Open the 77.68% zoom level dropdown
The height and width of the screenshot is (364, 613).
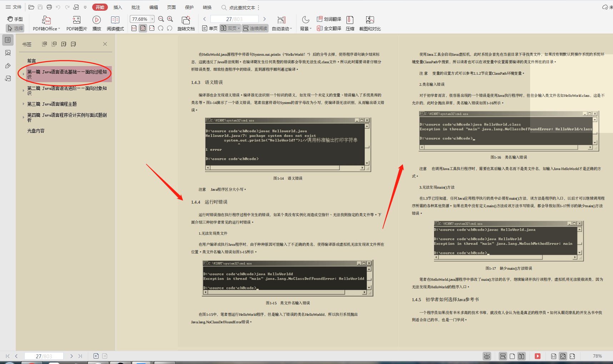[x=153, y=19]
